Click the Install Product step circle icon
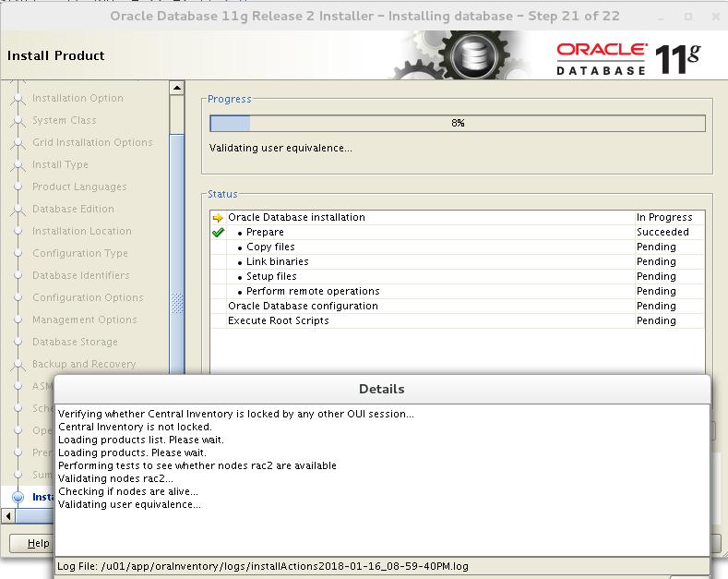728x579 pixels. 18,497
